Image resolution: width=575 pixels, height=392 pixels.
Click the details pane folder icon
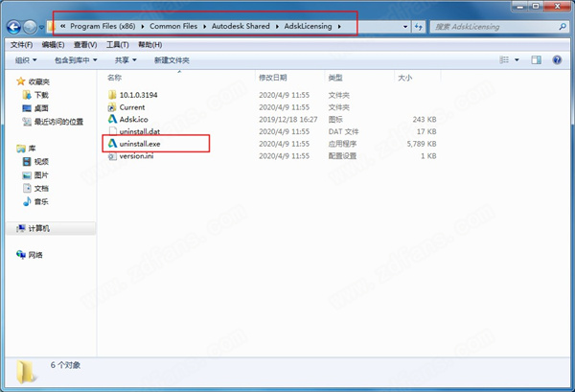pyautogui.click(x=26, y=372)
